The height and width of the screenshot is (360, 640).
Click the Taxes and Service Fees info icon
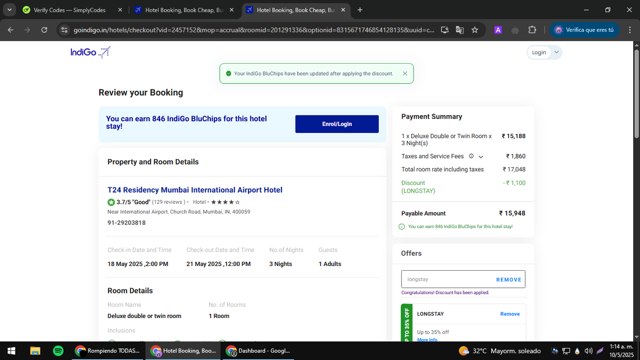(x=471, y=156)
